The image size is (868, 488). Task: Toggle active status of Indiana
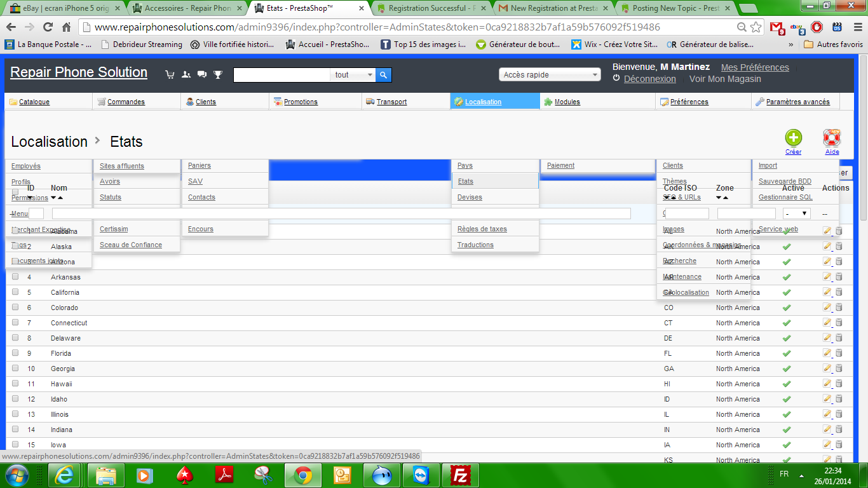point(786,430)
